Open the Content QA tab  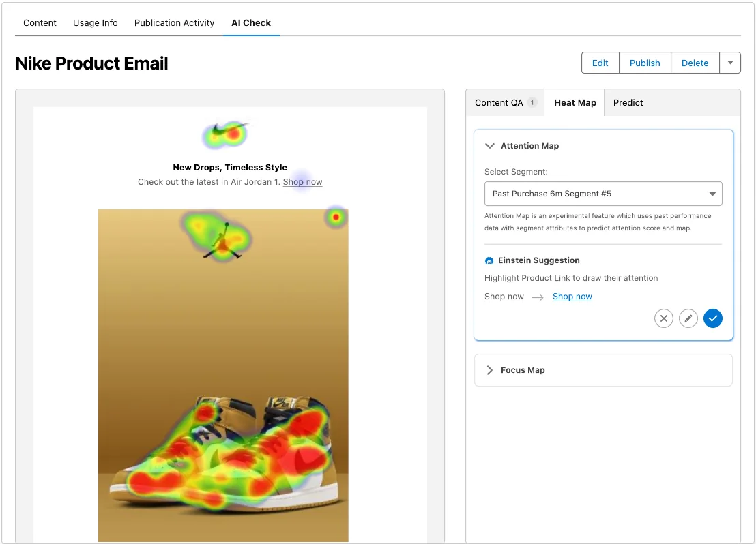[505, 103]
